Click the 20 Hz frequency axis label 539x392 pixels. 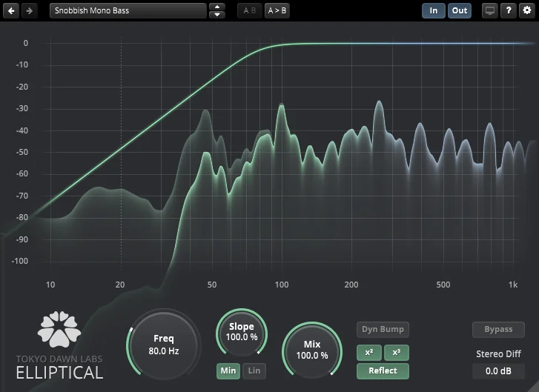pyautogui.click(x=120, y=285)
